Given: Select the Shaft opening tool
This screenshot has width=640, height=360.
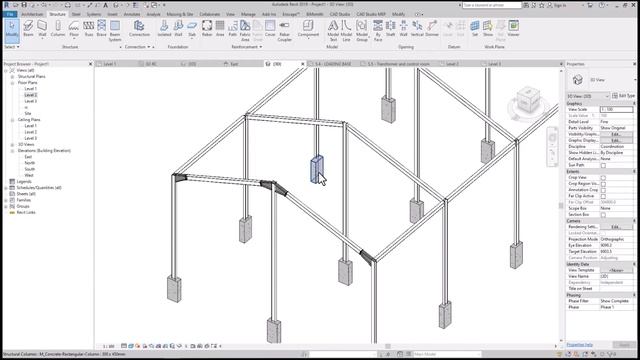Looking at the screenshot, I should point(391,29).
